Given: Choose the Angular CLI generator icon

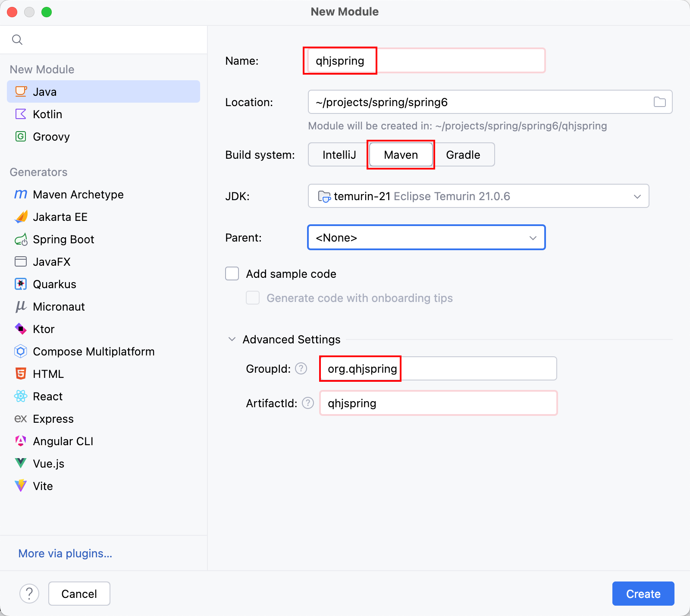Looking at the screenshot, I should [21, 441].
